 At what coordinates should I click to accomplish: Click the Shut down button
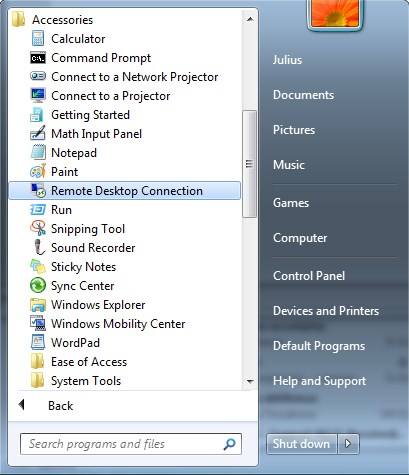coord(301,444)
